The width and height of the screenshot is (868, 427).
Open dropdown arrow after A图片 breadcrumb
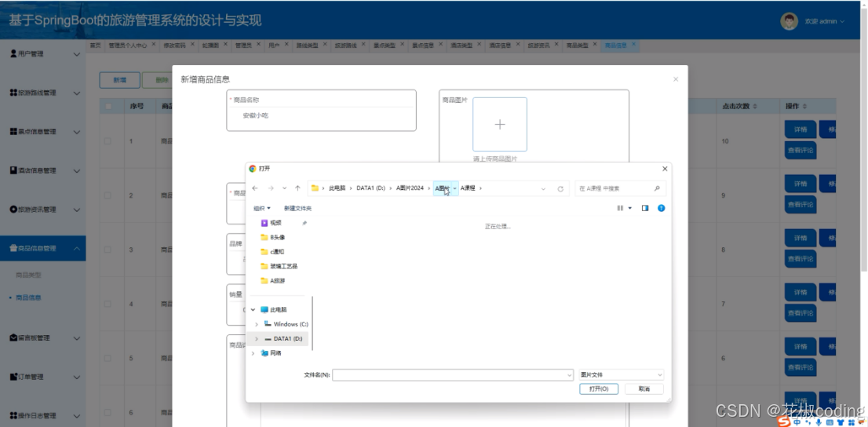(455, 188)
